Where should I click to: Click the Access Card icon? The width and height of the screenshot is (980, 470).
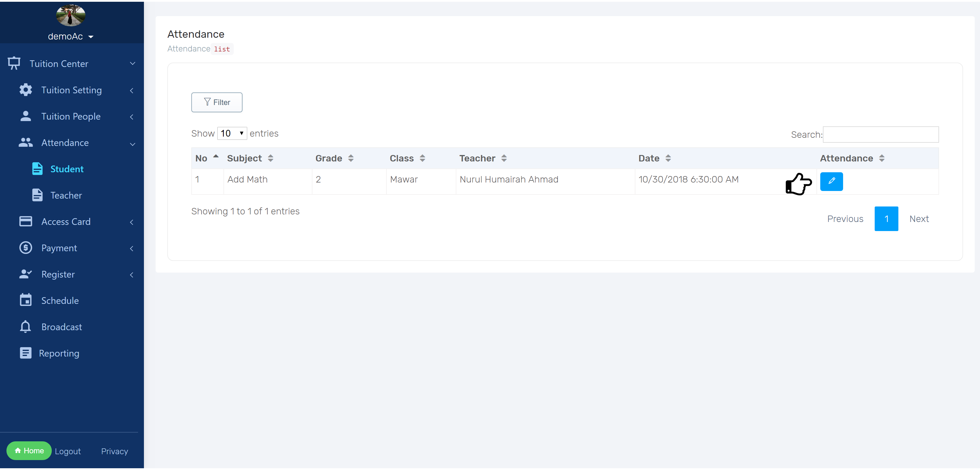click(x=25, y=221)
